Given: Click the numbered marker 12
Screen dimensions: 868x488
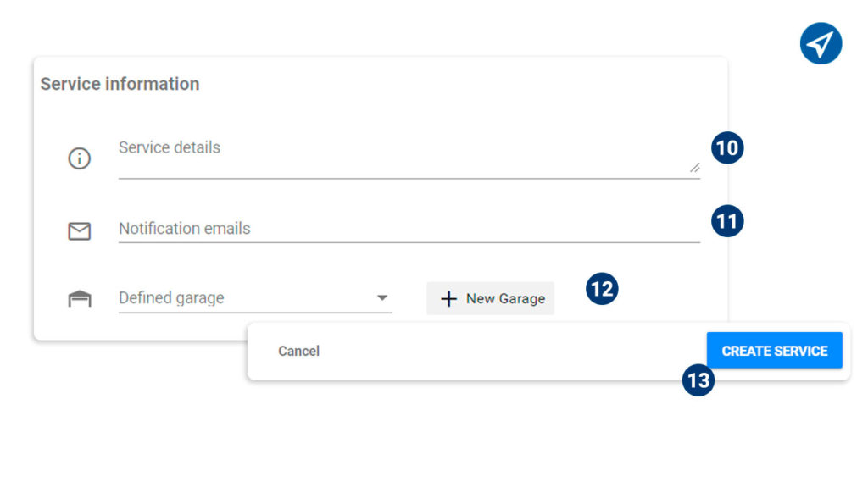Looking at the screenshot, I should click(x=602, y=289).
